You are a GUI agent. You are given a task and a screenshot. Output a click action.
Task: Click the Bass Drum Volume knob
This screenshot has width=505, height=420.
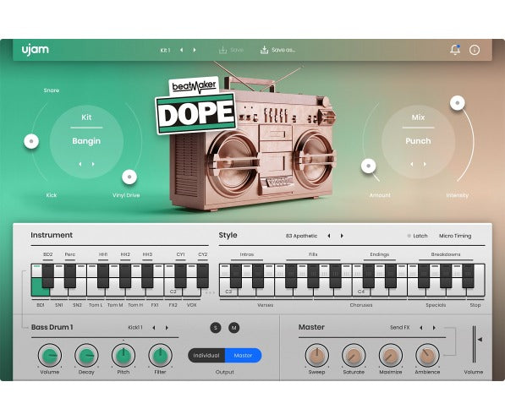[50, 355]
